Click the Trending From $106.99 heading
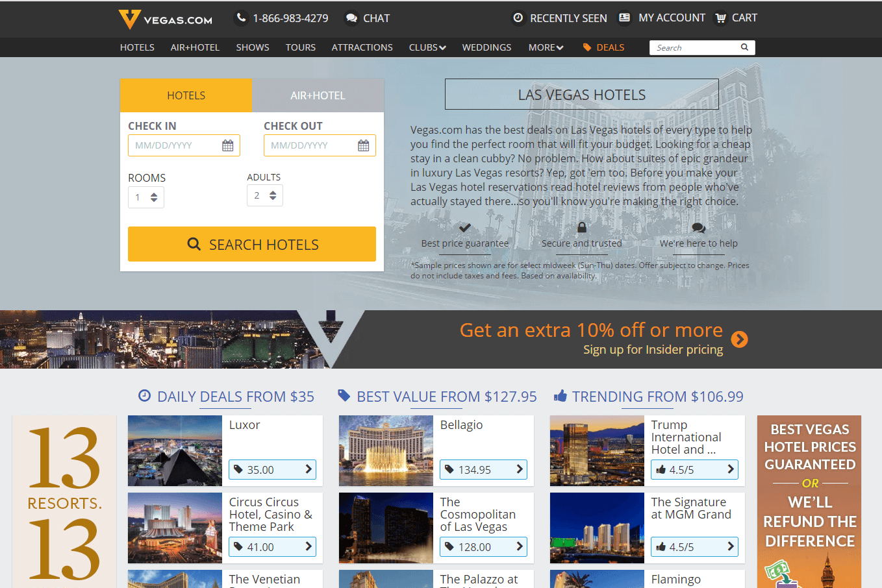 [x=657, y=397]
